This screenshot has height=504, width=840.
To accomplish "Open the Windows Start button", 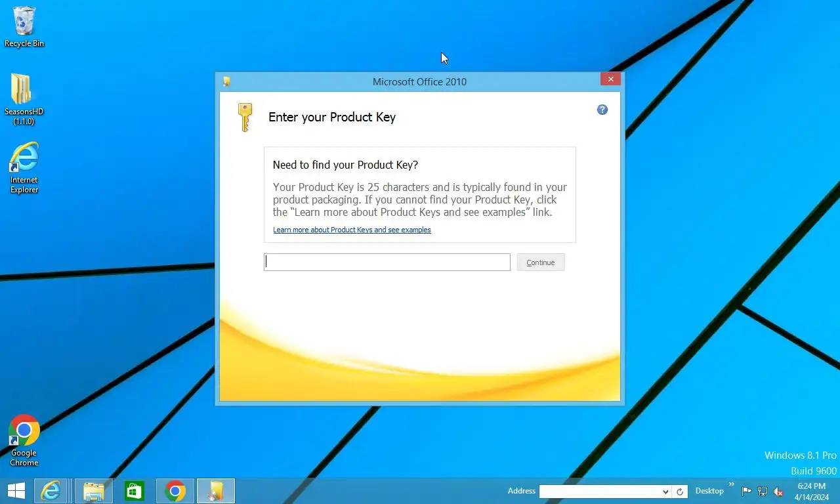I will point(16,491).
